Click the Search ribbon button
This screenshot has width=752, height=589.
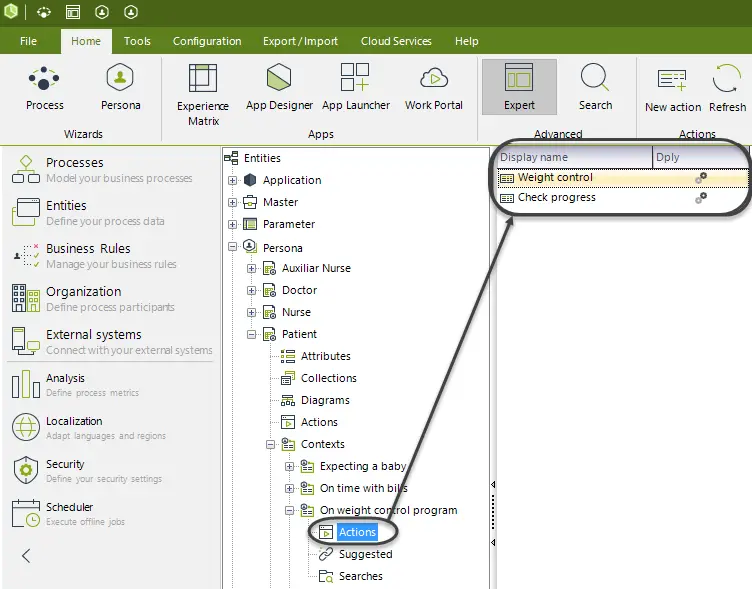[x=595, y=88]
